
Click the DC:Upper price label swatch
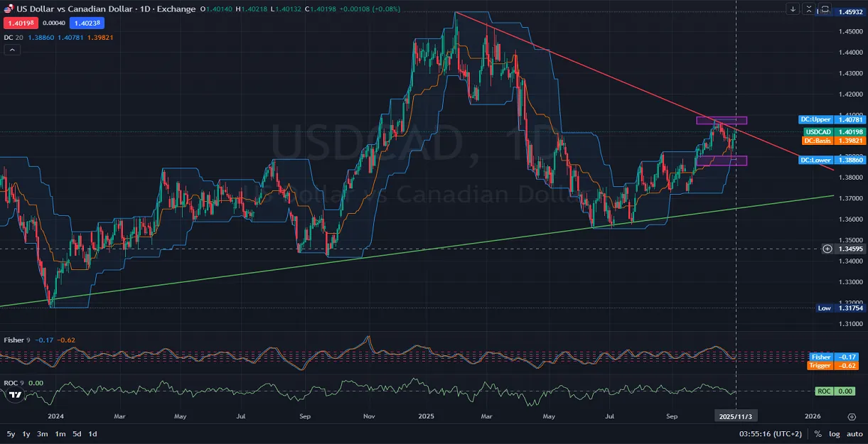[815, 120]
